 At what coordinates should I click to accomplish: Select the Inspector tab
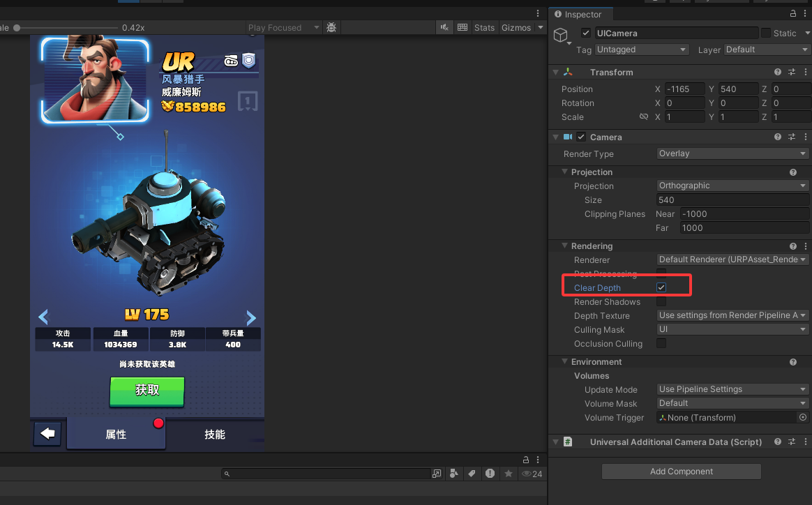[580, 14]
